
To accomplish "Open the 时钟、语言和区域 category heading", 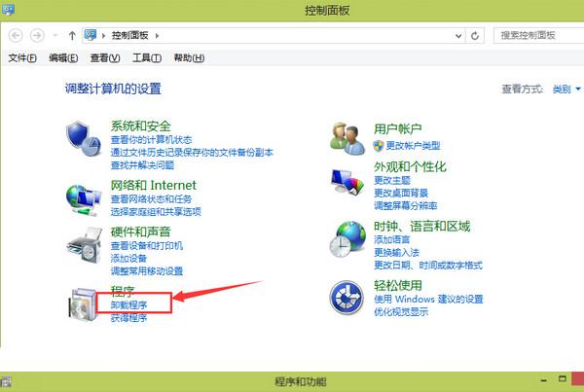I will [422, 226].
